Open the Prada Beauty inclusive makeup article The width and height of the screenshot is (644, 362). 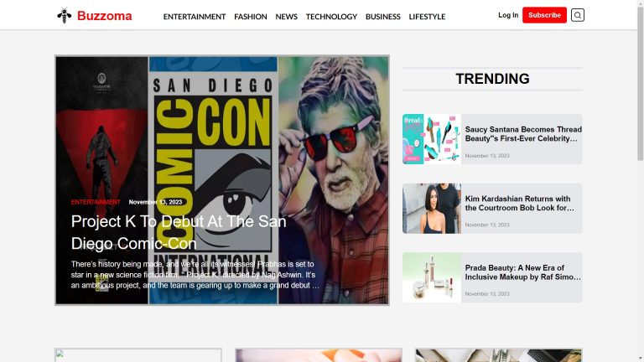pyautogui.click(x=522, y=272)
